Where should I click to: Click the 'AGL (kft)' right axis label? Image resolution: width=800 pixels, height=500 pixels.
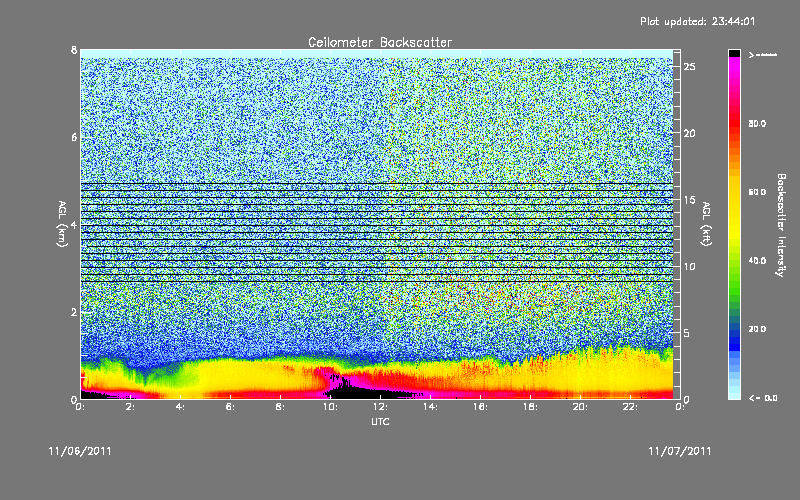707,224
